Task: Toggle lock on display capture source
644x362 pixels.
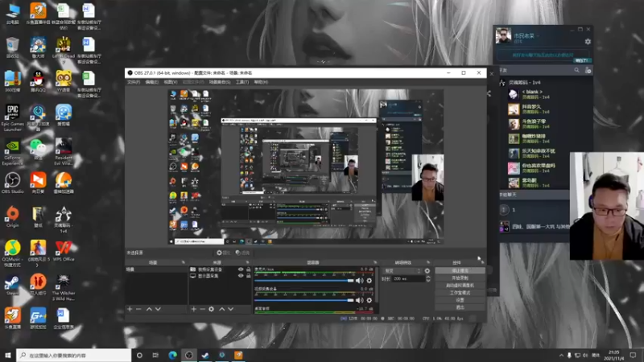Action: (x=248, y=276)
